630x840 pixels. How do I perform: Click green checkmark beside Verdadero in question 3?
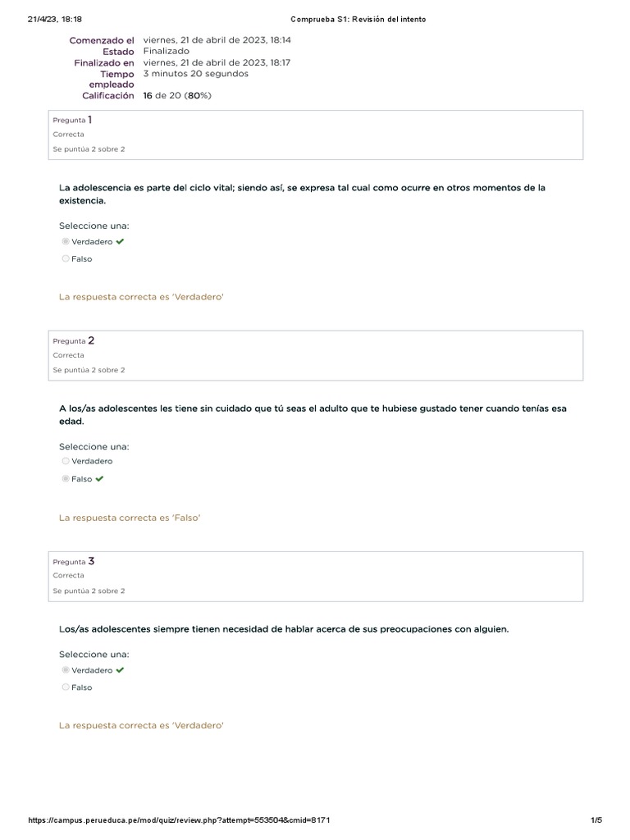pyautogui.click(x=121, y=670)
